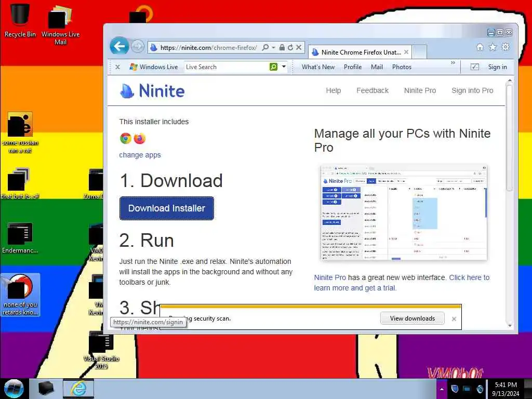Open the Help link on Ninite
Screen dimensions: 532x399
tap(333, 90)
